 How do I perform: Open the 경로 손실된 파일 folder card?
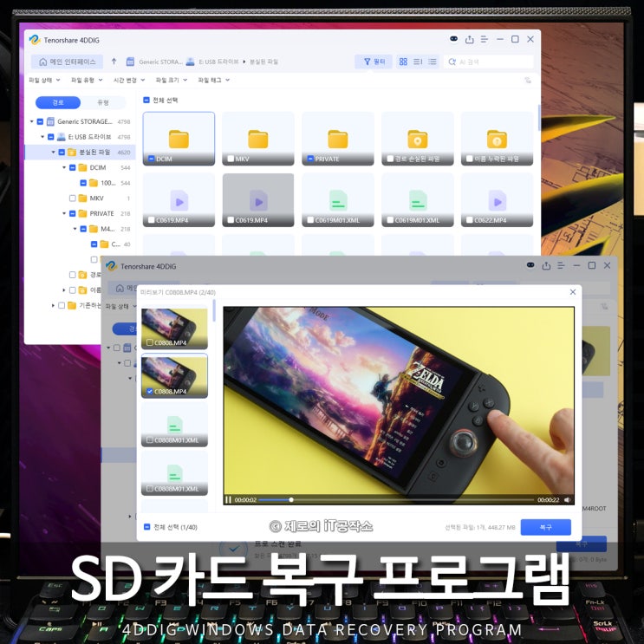click(417, 139)
